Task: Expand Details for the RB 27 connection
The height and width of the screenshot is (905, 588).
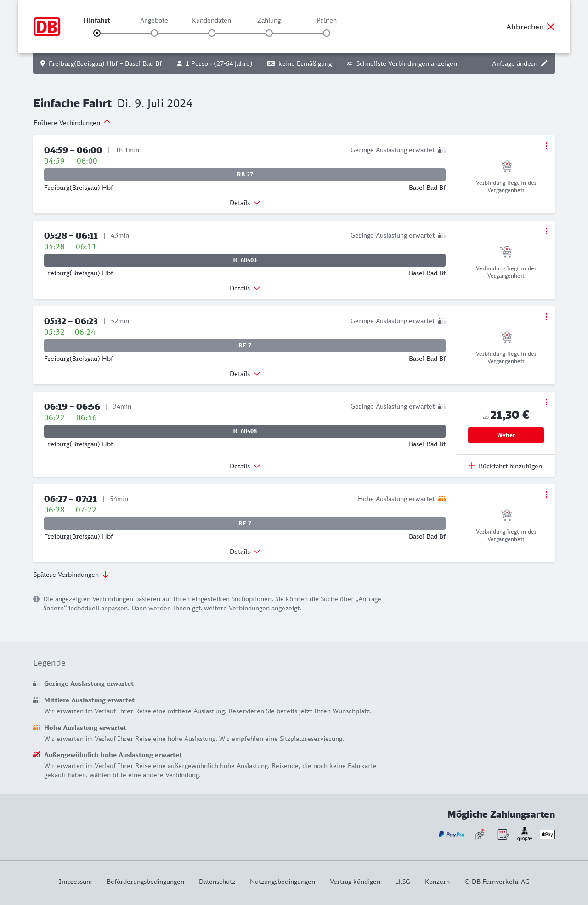Action: click(245, 203)
